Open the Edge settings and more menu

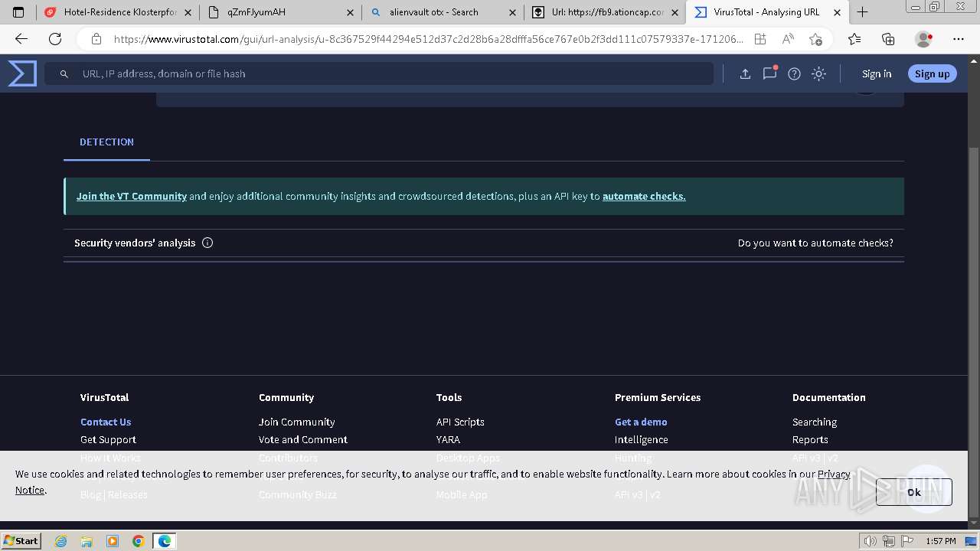(x=959, y=39)
